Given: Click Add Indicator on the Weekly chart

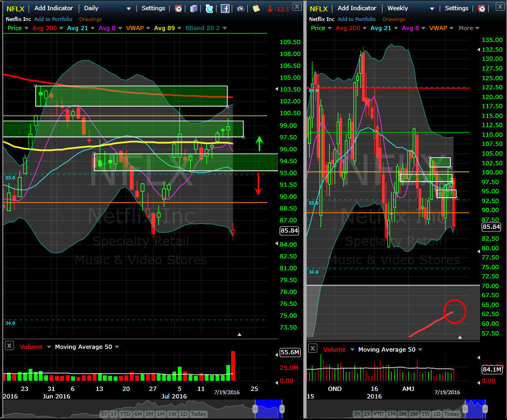Looking at the screenshot, I should (x=357, y=9).
